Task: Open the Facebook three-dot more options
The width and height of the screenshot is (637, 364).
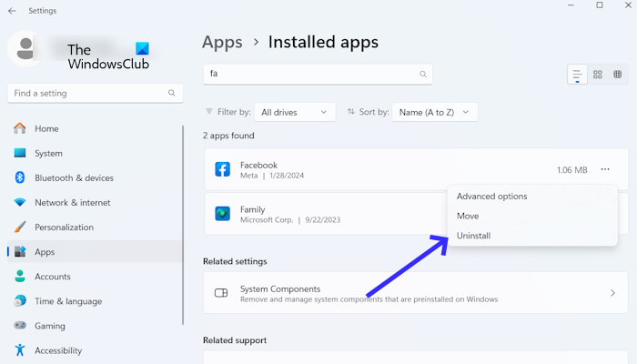Action: tap(606, 170)
